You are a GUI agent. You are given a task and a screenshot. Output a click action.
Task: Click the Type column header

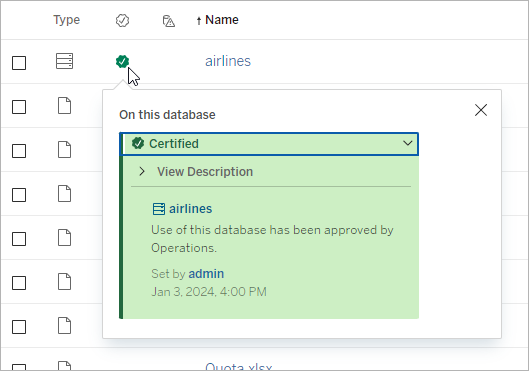pyautogui.click(x=66, y=20)
